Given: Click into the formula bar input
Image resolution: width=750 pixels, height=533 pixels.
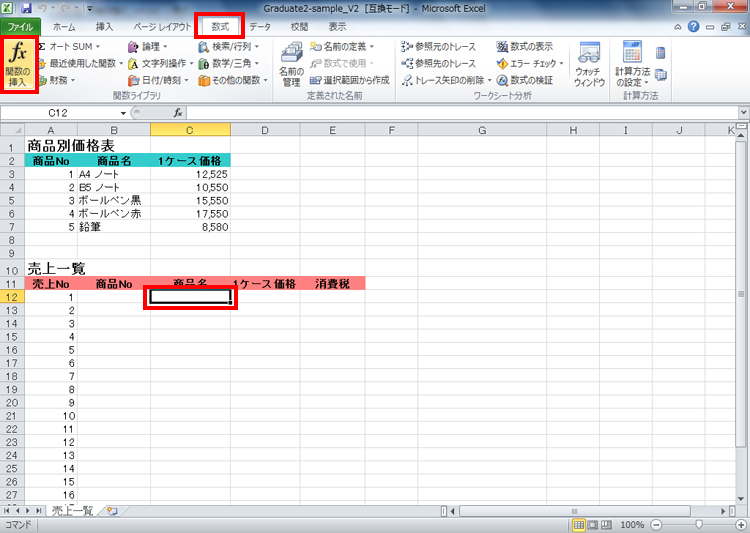Looking at the screenshot, I should [x=462, y=113].
